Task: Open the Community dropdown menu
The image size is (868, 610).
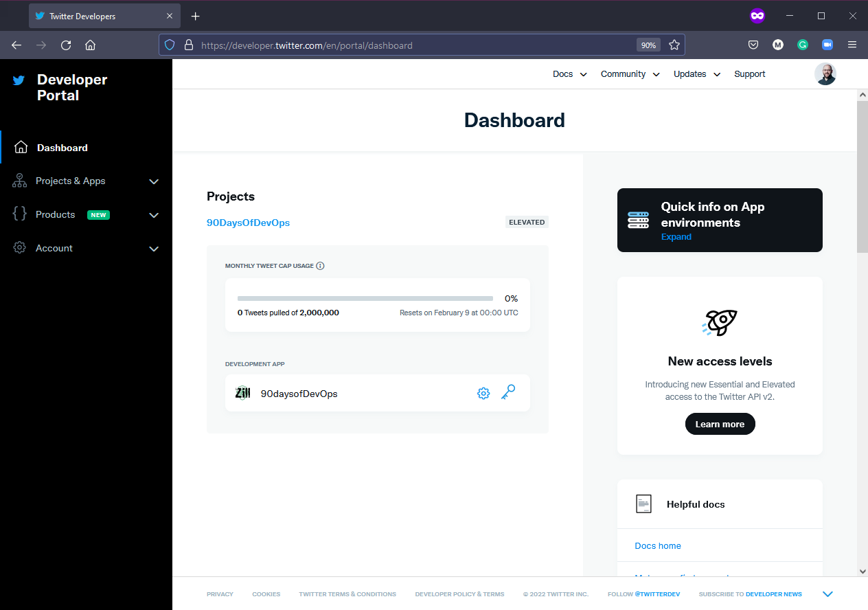Action: tap(629, 74)
